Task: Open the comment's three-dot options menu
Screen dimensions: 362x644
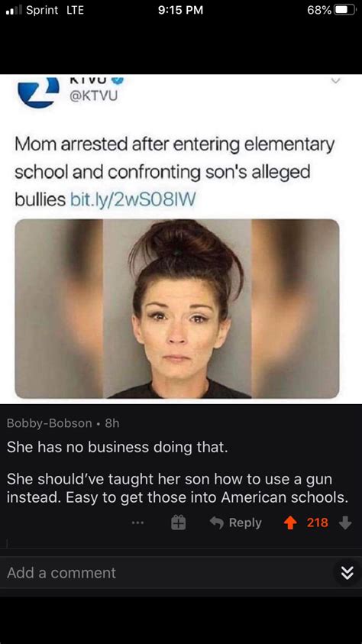Action: tap(138, 523)
